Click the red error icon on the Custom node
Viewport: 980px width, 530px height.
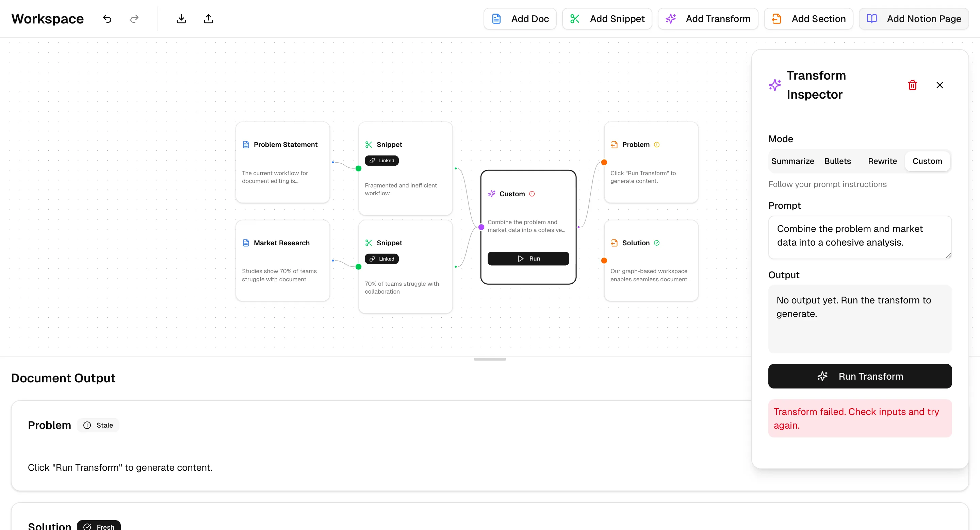[532, 194]
